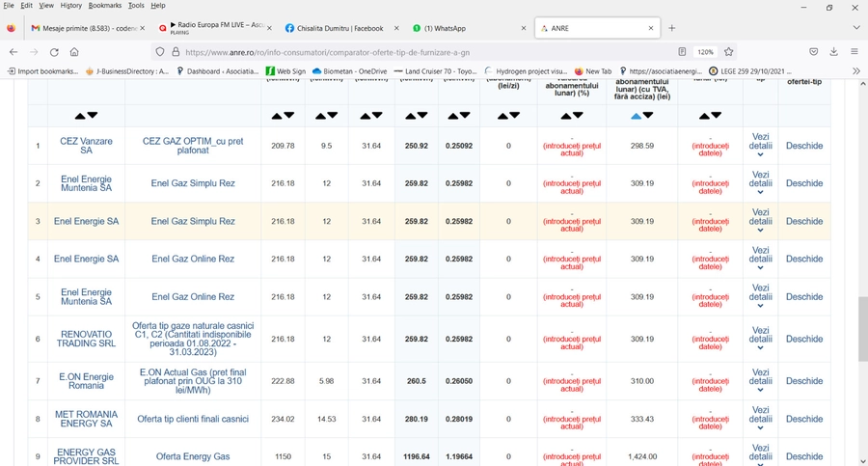Open a new tab with plus button
This screenshot has width=868, height=466.
[x=672, y=28]
